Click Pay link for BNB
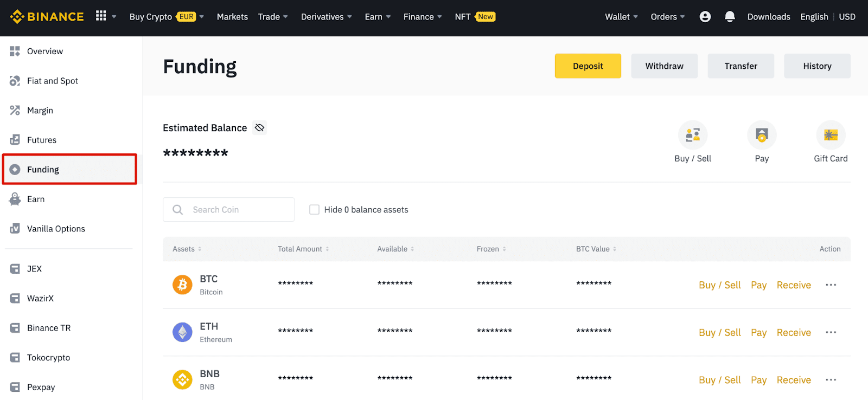The image size is (868, 400). click(758, 380)
